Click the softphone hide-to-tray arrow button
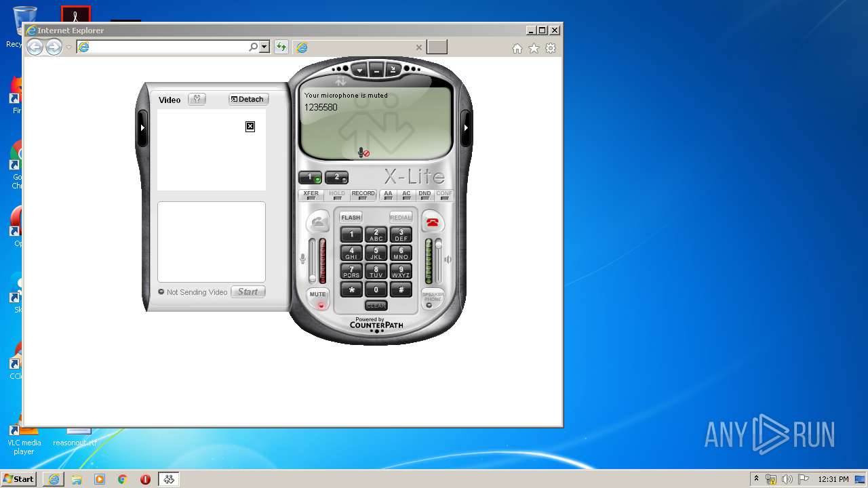 click(393, 70)
